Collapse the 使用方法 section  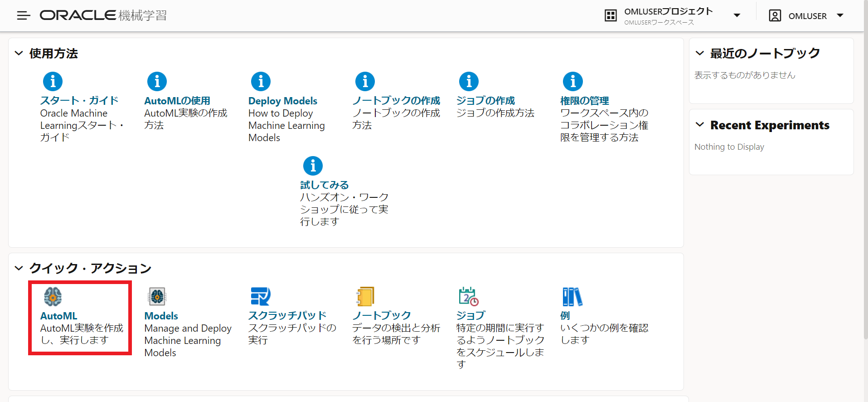19,53
